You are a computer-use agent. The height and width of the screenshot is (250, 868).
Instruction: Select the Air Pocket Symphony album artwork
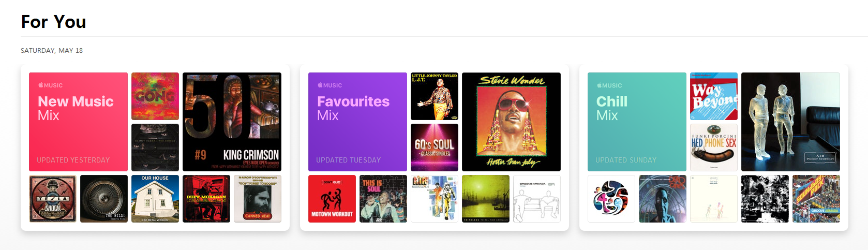coord(790,122)
